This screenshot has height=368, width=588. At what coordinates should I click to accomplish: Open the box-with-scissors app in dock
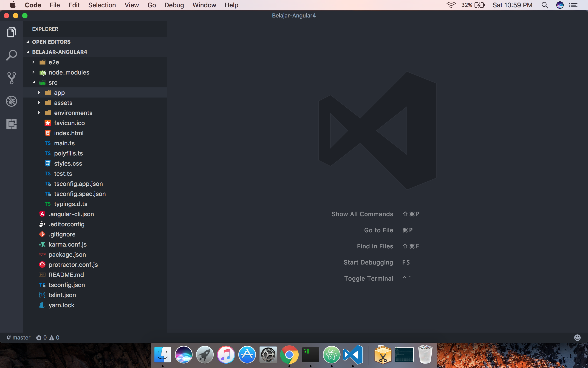pyautogui.click(x=383, y=354)
